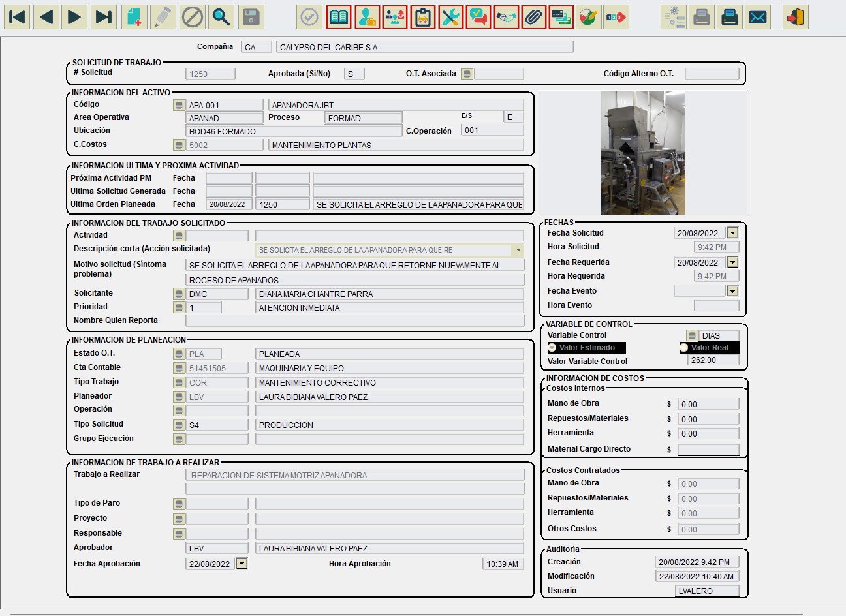Open the Estado O.T. lookup button
The height and width of the screenshot is (616, 846).
pyautogui.click(x=178, y=352)
